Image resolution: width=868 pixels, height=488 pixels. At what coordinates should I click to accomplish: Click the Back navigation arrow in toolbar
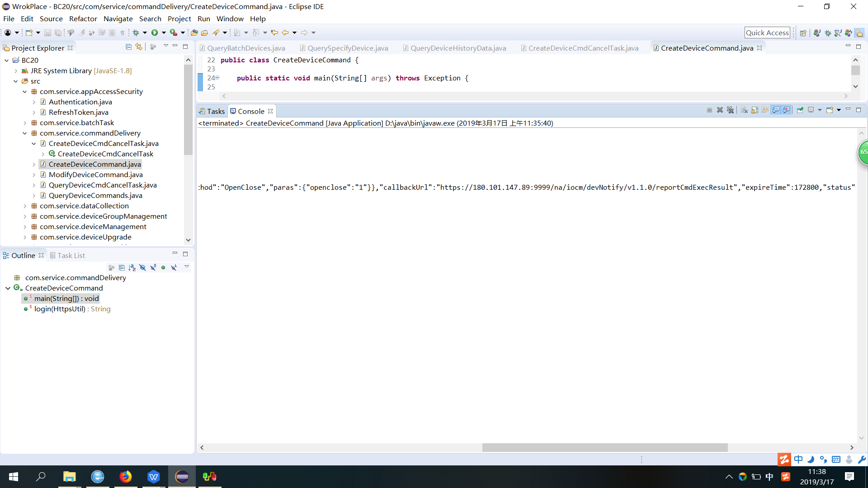tap(285, 33)
